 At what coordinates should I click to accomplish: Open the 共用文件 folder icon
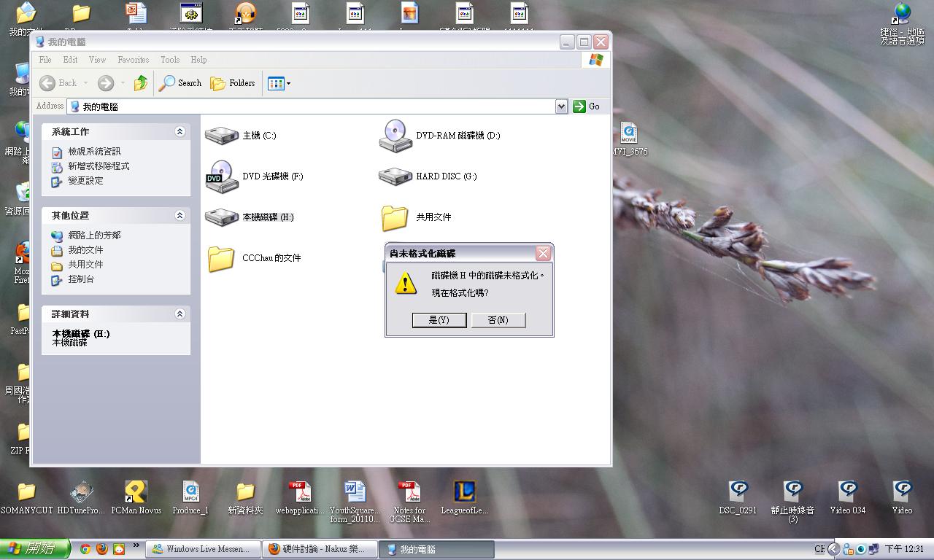395,217
